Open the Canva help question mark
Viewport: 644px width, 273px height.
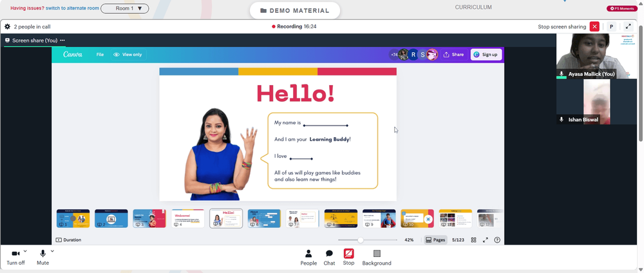pyautogui.click(x=497, y=240)
